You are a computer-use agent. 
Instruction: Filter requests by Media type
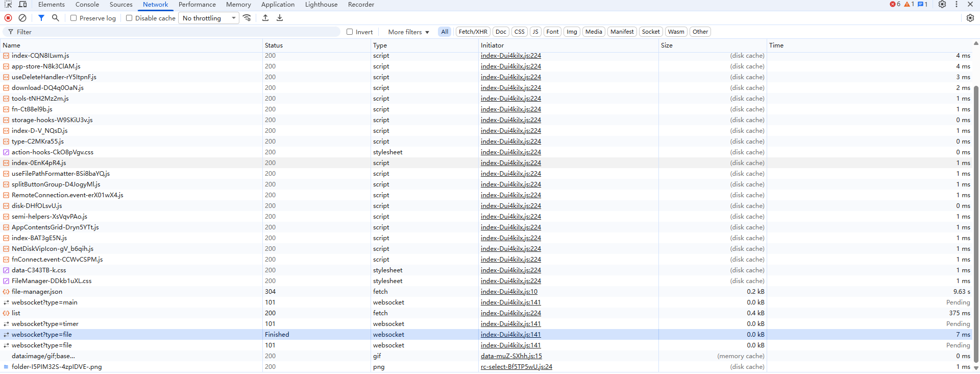594,32
